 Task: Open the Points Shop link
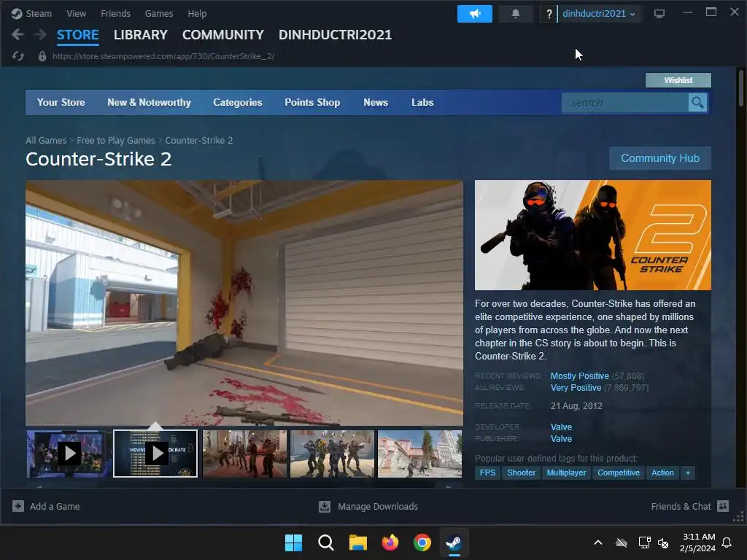(x=312, y=102)
